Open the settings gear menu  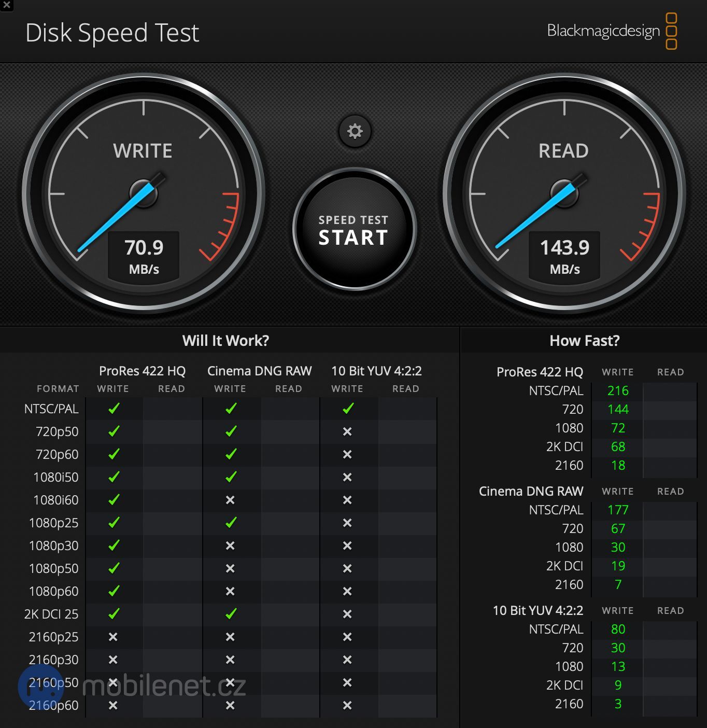pos(355,131)
